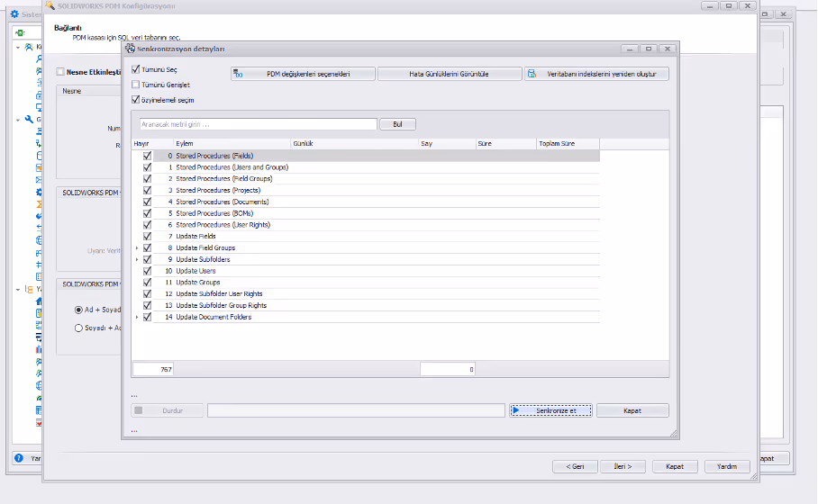This screenshot has width=818, height=504.
Task: Expand the Update Field Groups row
Action: [x=137, y=248]
